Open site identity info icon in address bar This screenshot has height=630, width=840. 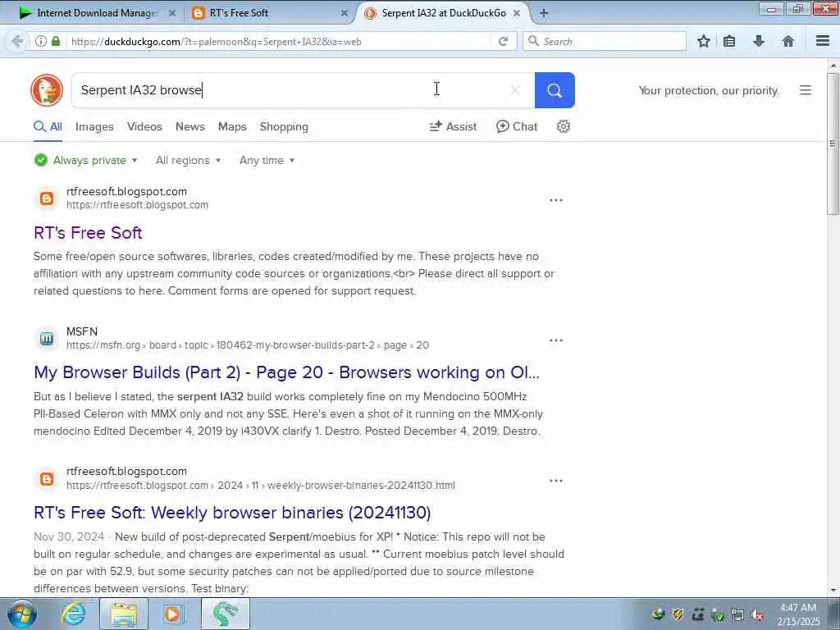(41, 41)
